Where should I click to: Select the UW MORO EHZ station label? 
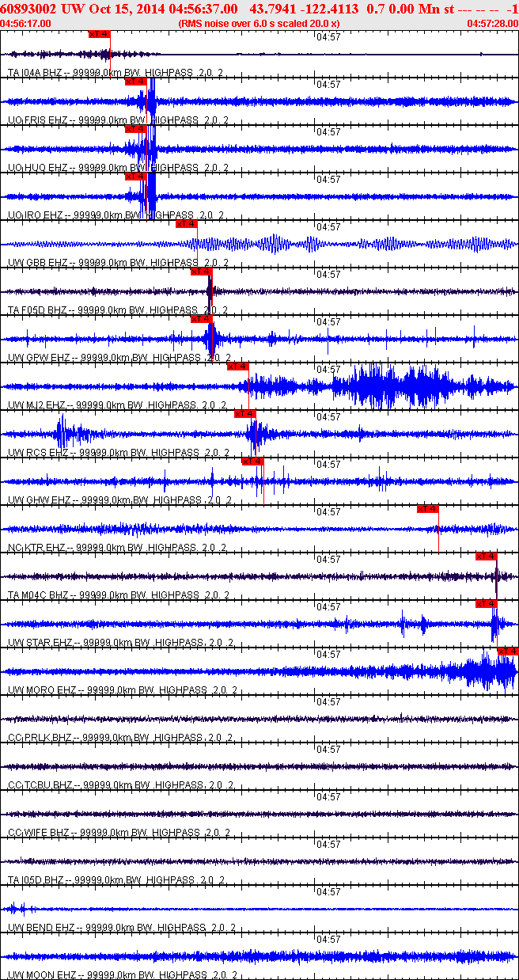tap(122, 690)
